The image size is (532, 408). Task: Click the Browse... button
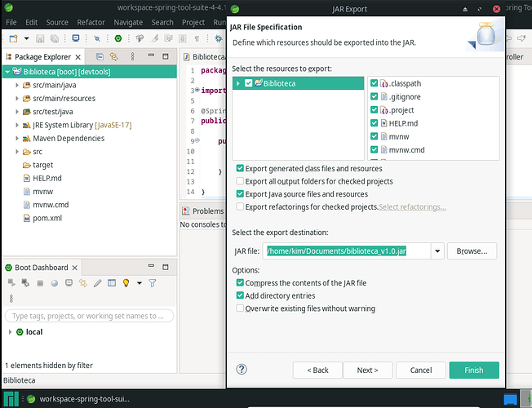click(472, 251)
